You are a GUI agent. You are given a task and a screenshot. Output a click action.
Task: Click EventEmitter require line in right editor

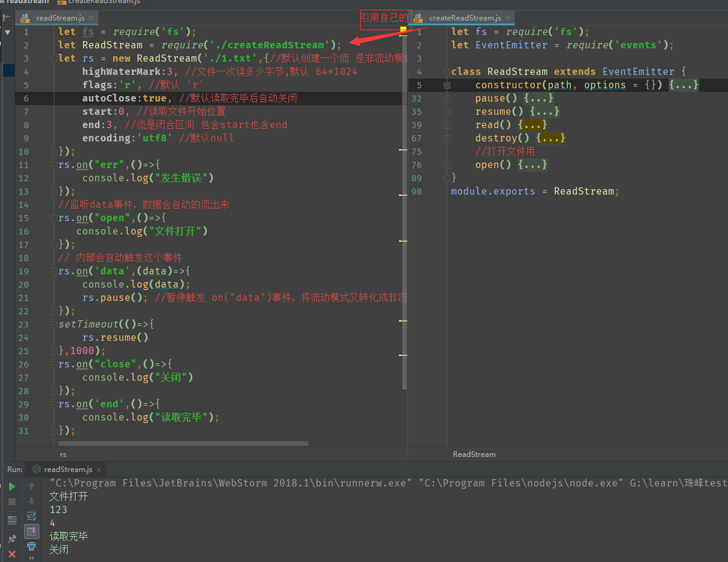coord(562,45)
